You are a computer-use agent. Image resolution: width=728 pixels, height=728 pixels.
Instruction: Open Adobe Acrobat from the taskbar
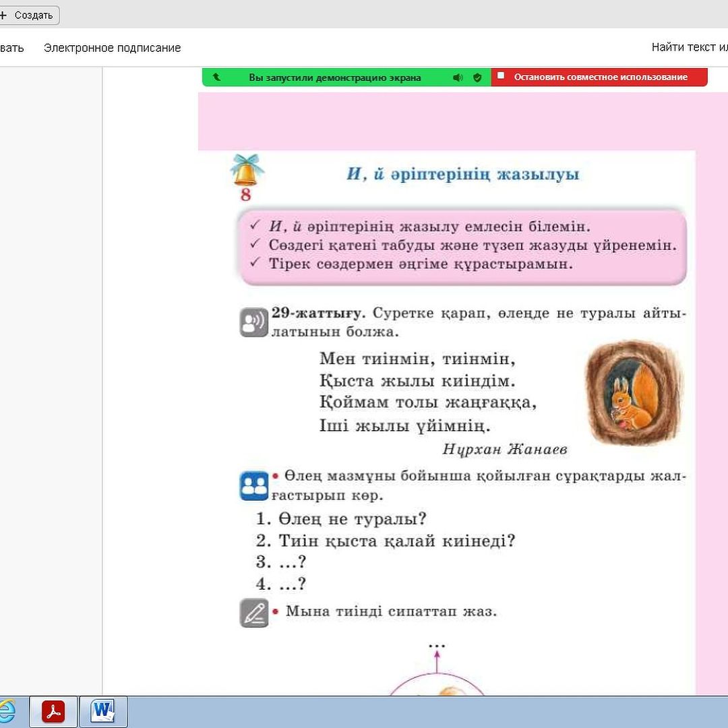pyautogui.click(x=53, y=711)
